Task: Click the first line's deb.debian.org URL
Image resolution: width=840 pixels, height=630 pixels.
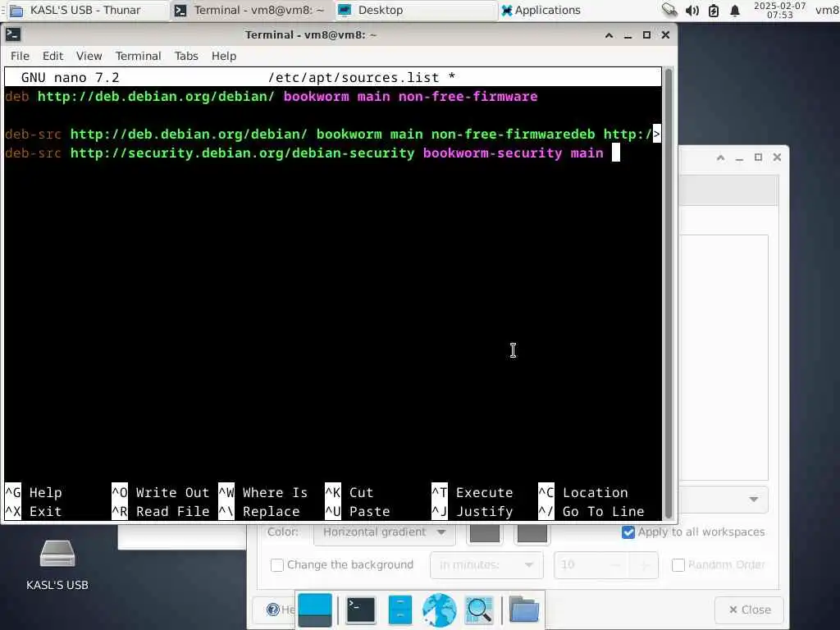Action: coord(156,97)
